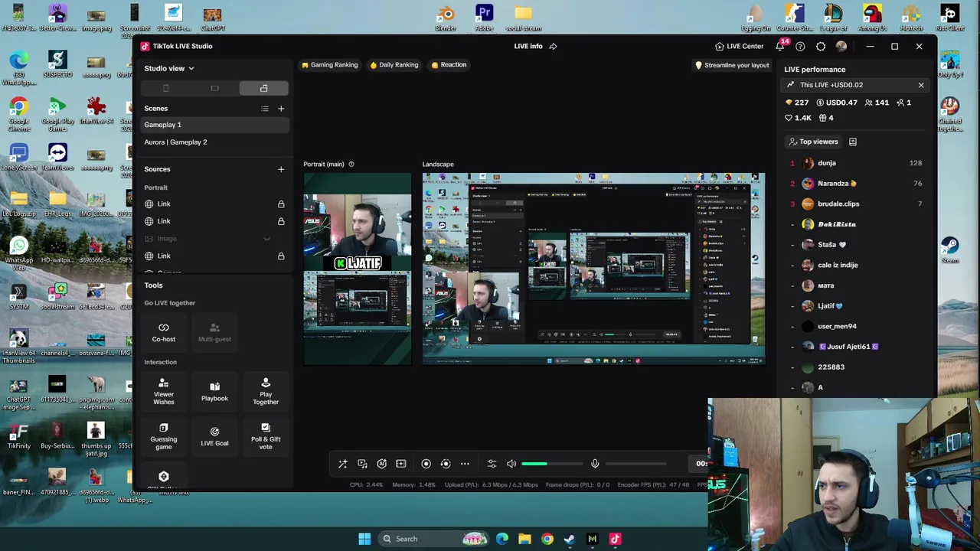Open the Guessing game tool
The height and width of the screenshot is (551, 980).
163,436
